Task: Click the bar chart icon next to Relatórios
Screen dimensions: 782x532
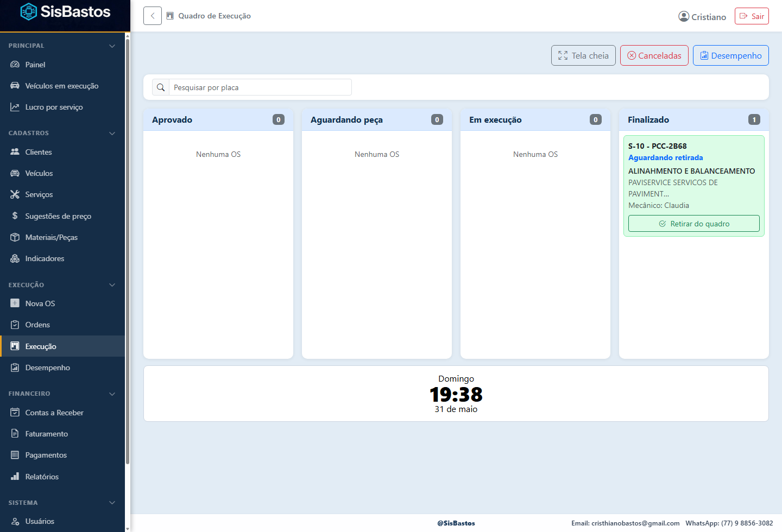Action: click(15, 477)
